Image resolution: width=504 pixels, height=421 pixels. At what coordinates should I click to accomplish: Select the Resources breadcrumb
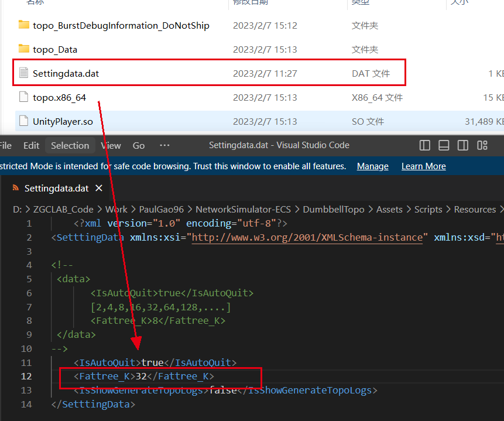(x=475, y=210)
